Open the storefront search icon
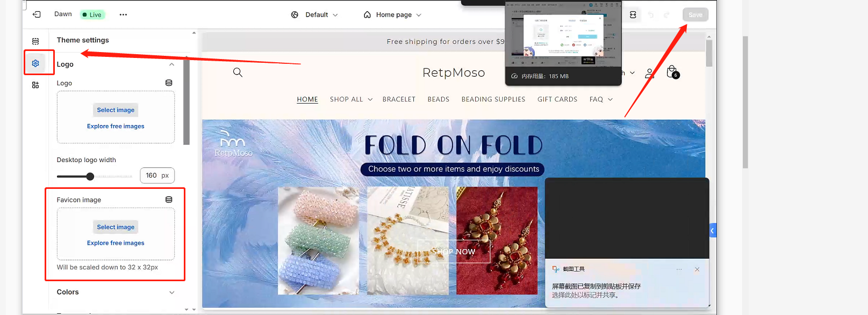This screenshot has height=315, width=868. [x=238, y=72]
